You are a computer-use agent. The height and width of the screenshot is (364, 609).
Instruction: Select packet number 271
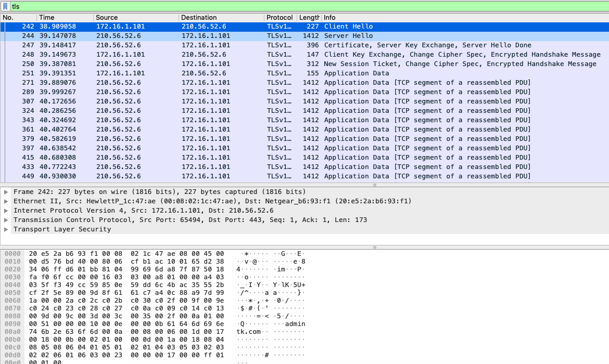pyautogui.click(x=304, y=82)
